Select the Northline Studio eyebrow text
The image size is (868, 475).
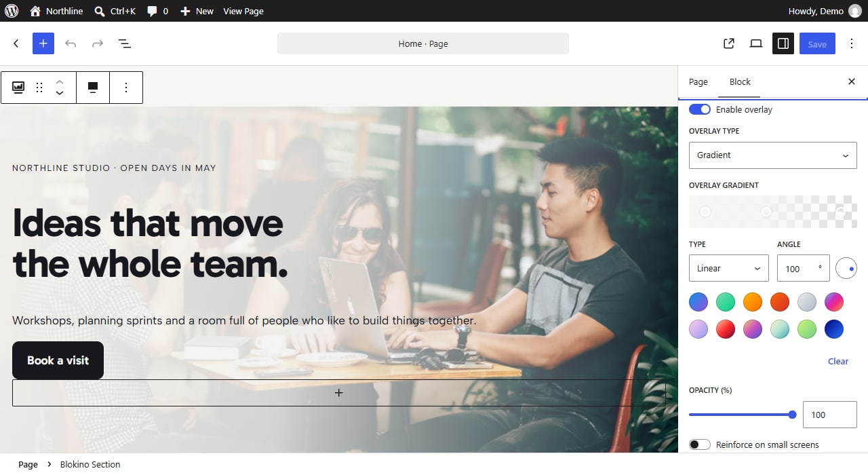[x=114, y=168]
